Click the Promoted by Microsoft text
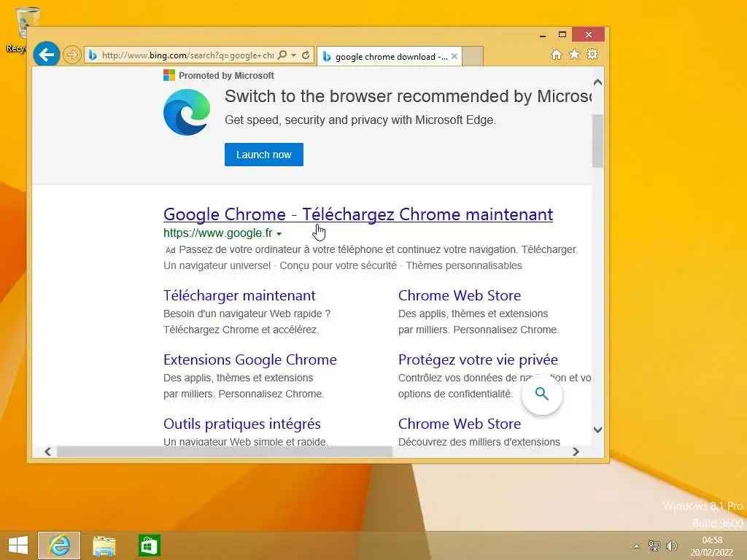Viewport: 747px width, 560px height. pyautogui.click(x=226, y=75)
